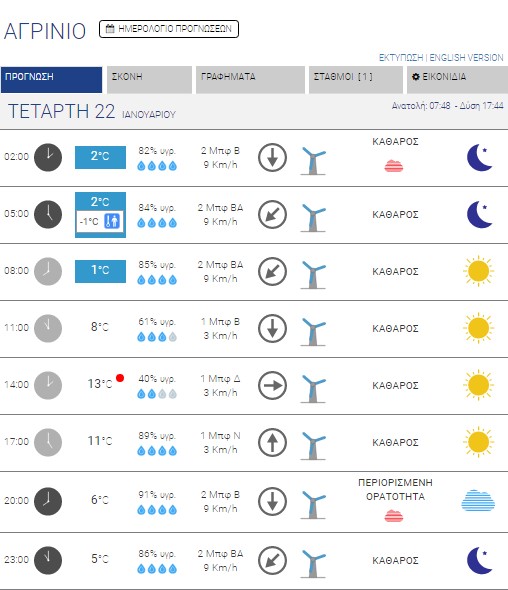508x590 pixels.
Task: Click the upward wind direction arrow at 17:00
Action: click(272, 442)
